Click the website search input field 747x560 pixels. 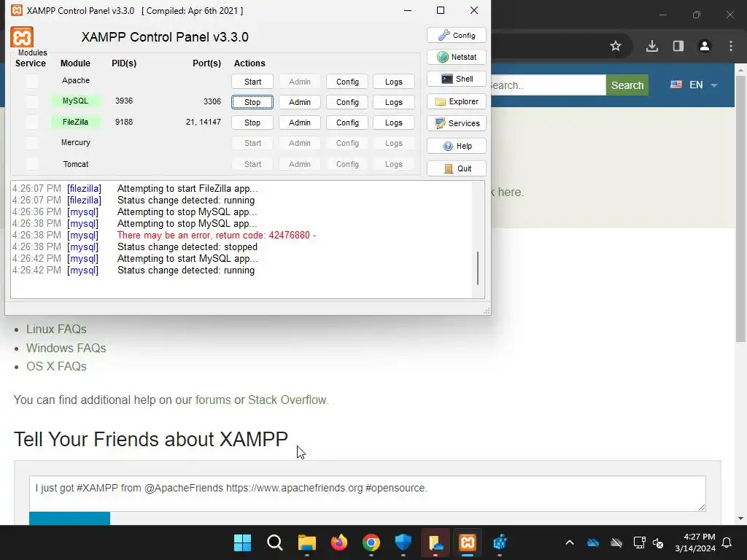548,85
